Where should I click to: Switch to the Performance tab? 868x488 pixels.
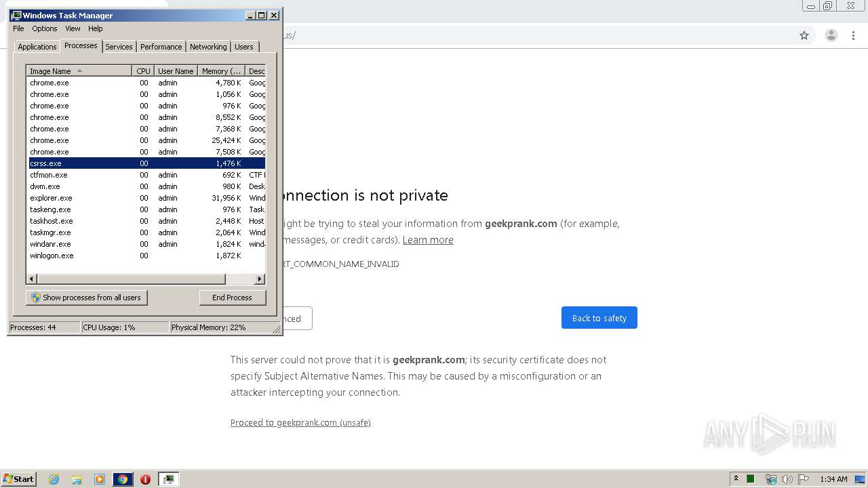(161, 47)
